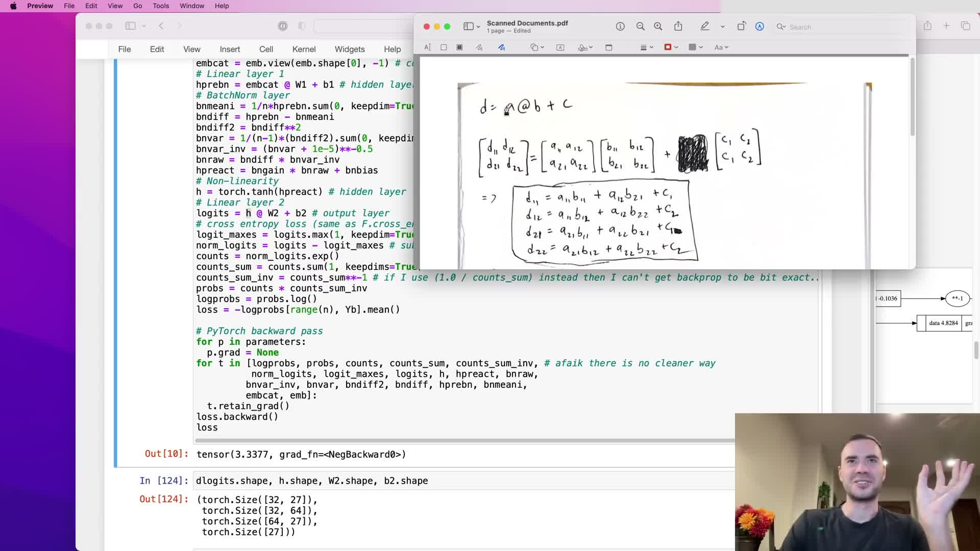Zoom in the PDF with magnifier plus
The width and height of the screenshot is (980, 551).
pyautogui.click(x=658, y=27)
